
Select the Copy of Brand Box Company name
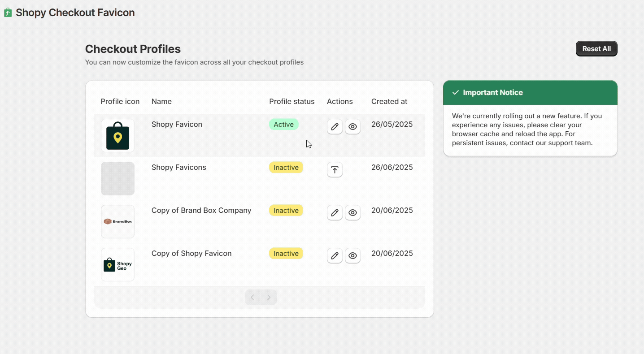tap(201, 210)
